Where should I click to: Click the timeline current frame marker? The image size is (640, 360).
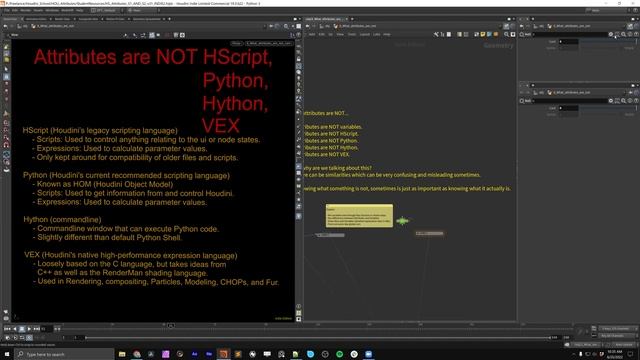pos(171,325)
